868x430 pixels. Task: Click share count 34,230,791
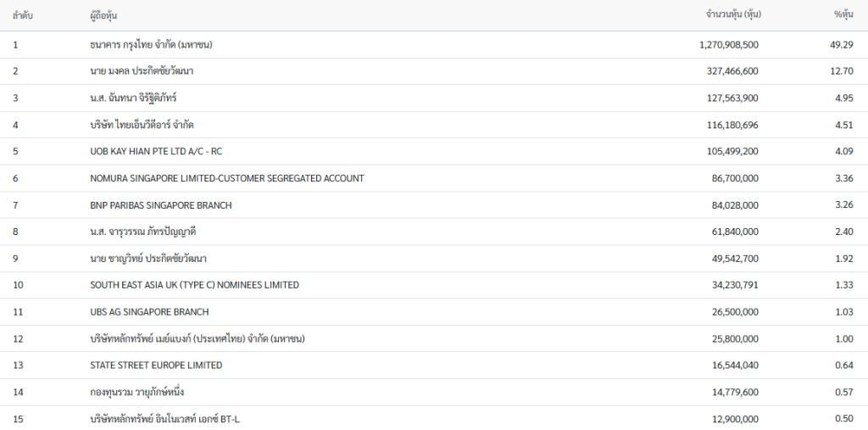coord(735,285)
